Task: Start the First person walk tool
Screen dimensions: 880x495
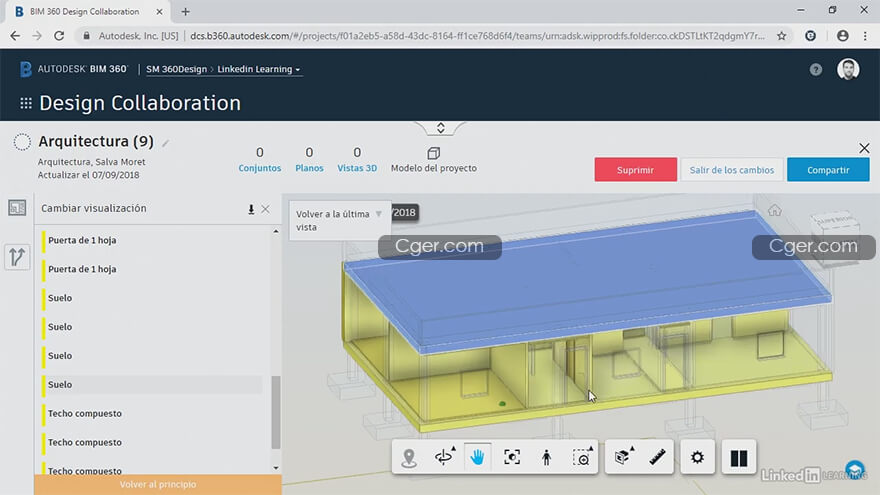Action: click(546, 457)
